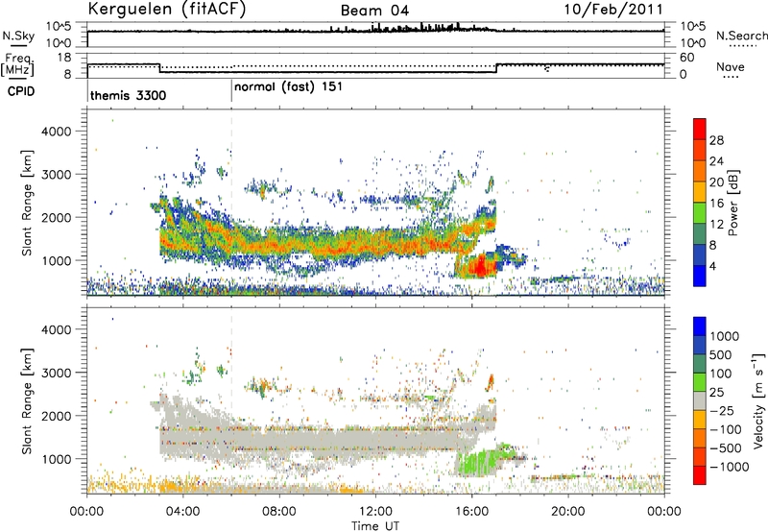This screenshot has height=532, width=768.
Task: Click the '-100' velocity colorbar label
Action: pos(726,429)
